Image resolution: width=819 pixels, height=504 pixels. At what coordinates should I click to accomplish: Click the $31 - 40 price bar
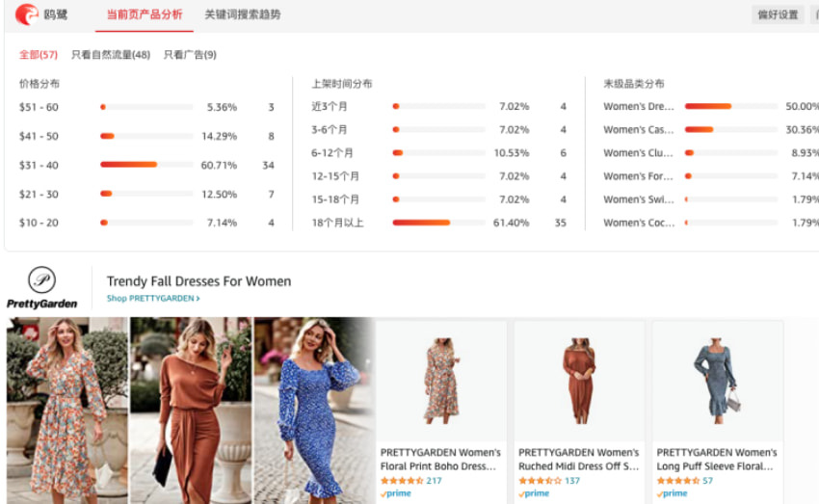146,165
